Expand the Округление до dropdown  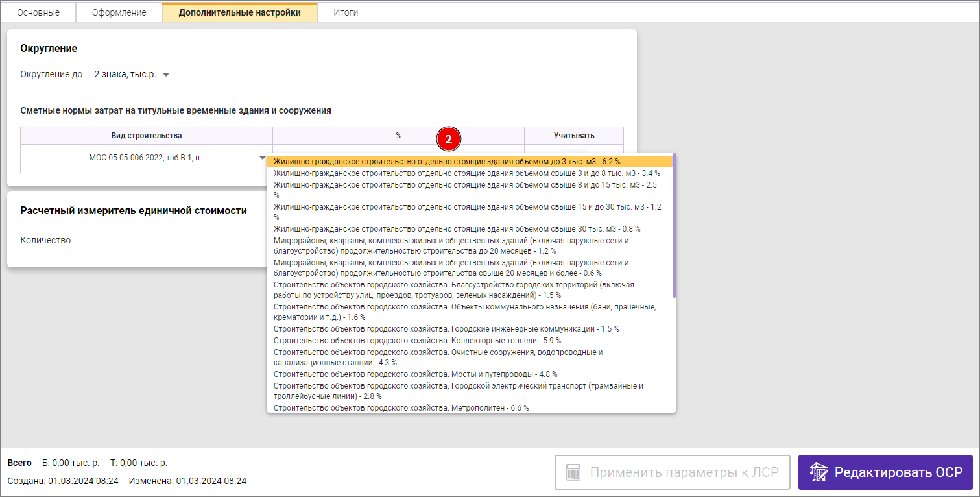pyautogui.click(x=166, y=75)
